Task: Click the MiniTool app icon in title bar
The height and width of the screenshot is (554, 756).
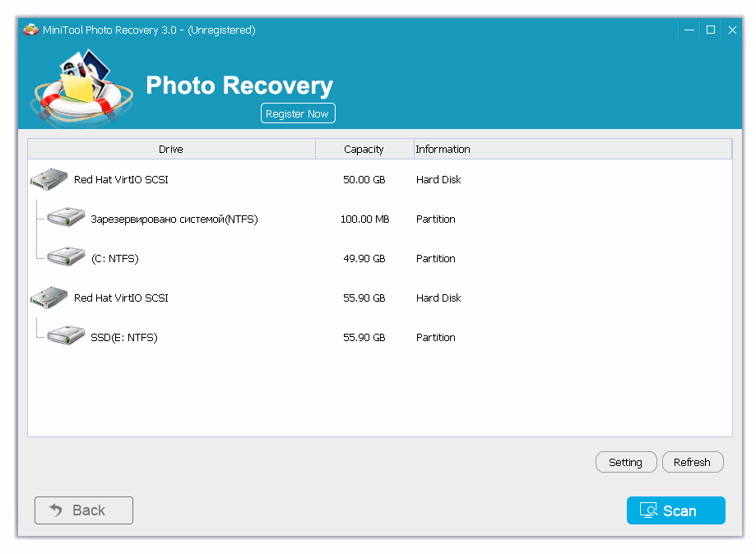Action: click(x=31, y=30)
